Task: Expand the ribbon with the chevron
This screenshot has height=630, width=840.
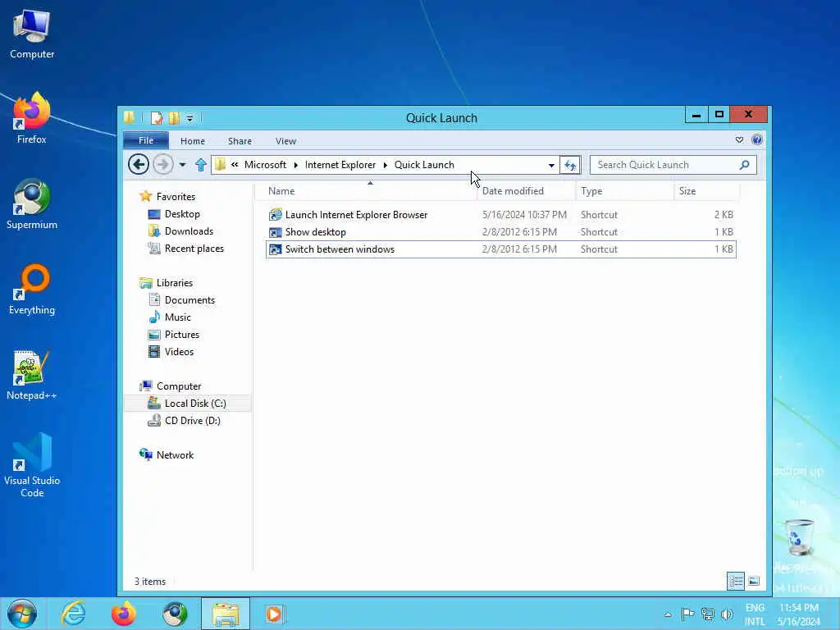Action: pyautogui.click(x=739, y=139)
